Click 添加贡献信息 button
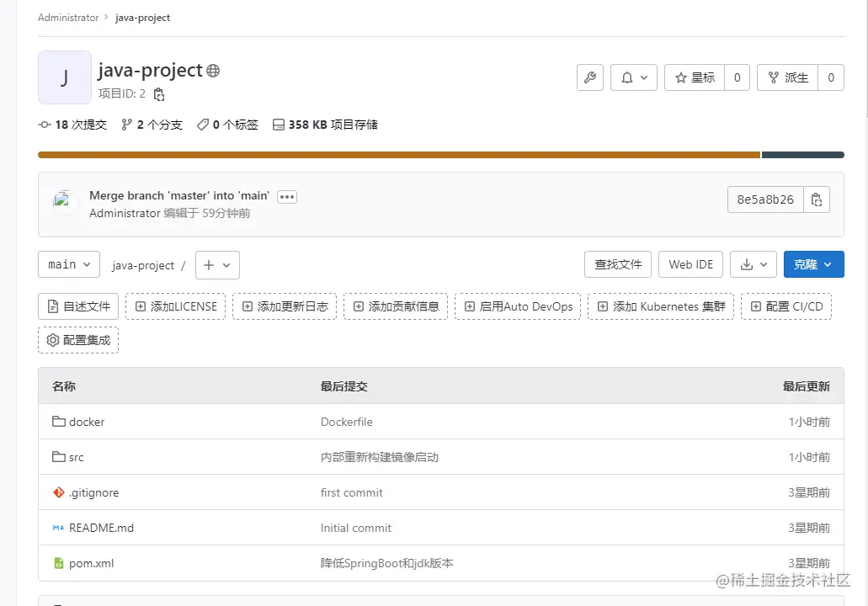Viewport: 868px width, 606px height. pos(396,306)
